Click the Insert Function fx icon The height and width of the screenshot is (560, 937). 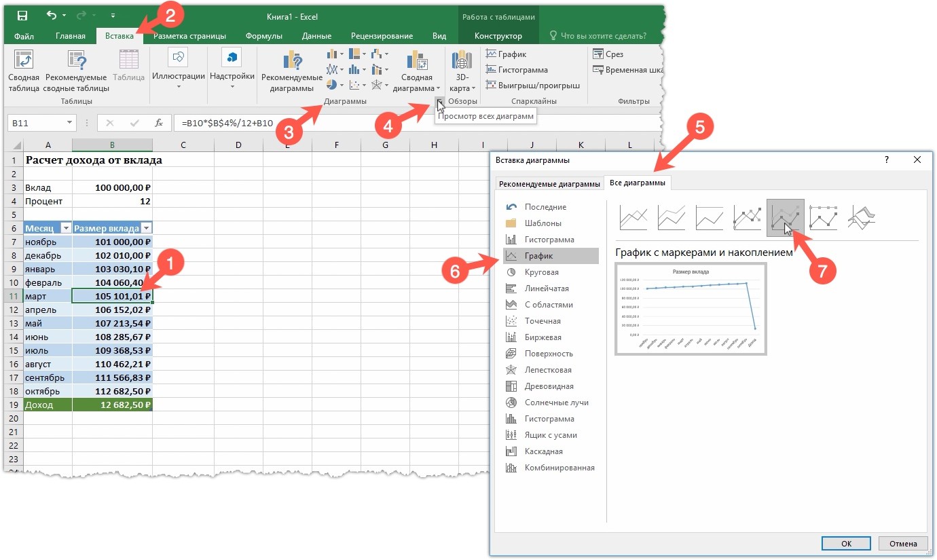pos(159,123)
